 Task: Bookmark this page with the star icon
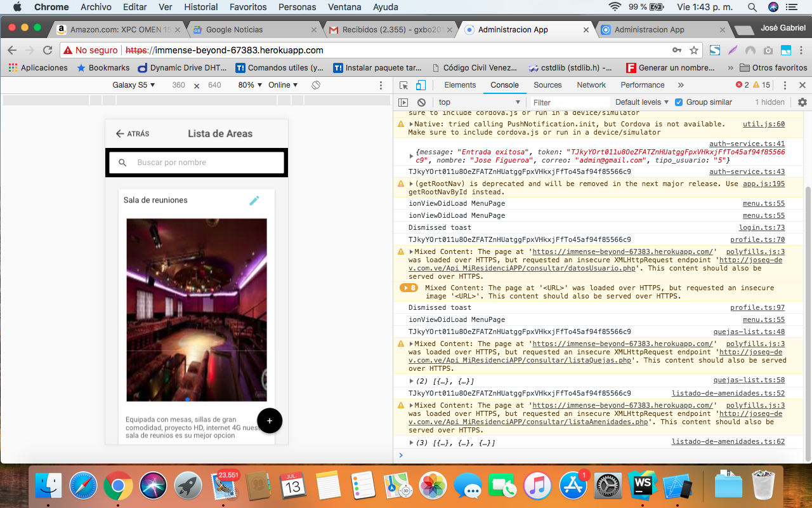[x=694, y=50]
